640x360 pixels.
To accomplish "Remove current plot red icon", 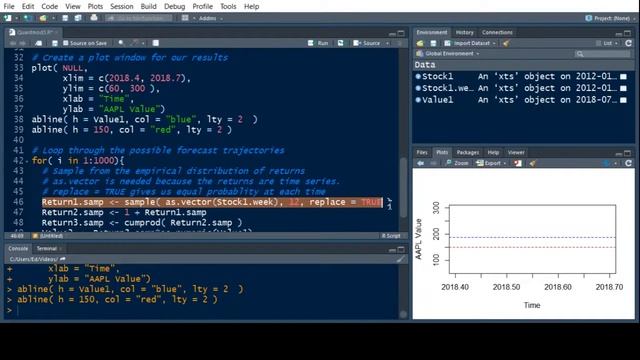I will [x=518, y=163].
